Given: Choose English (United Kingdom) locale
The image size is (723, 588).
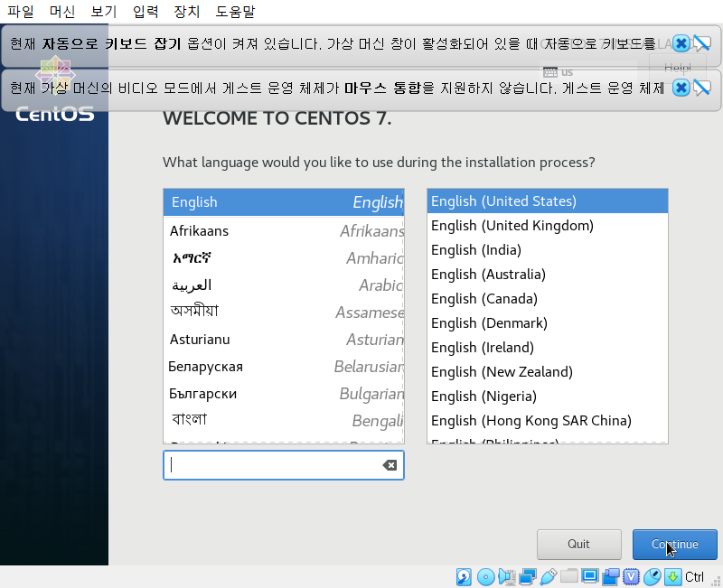Looking at the screenshot, I should point(548,225).
